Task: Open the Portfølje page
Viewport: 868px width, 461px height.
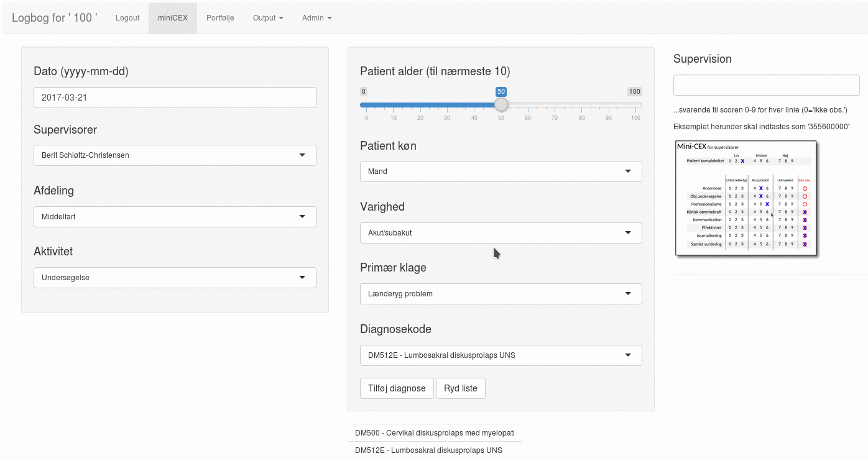Action: (220, 18)
